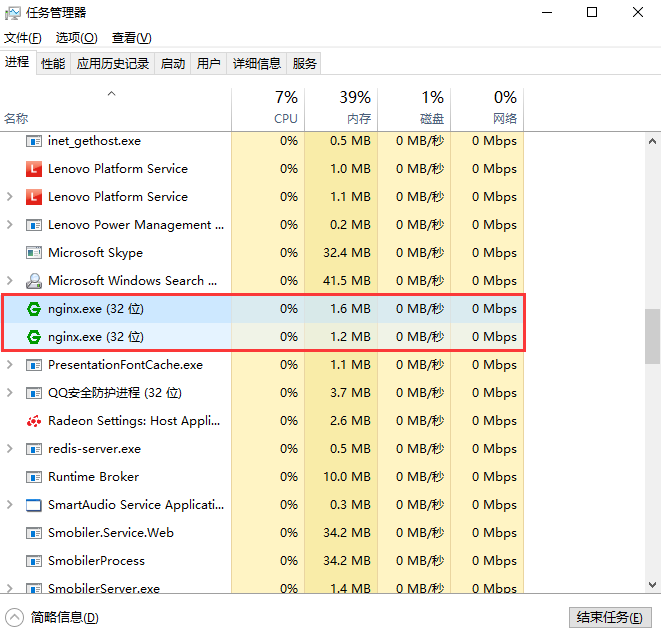Click the SmobilerProcess icon
Image resolution: width=661 pixels, height=639 pixels.
(34, 561)
